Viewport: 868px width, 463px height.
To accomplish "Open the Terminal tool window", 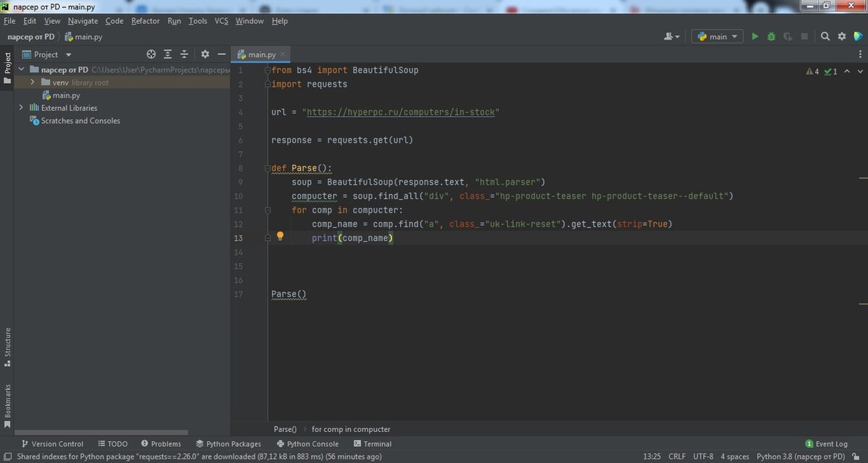I will point(372,443).
